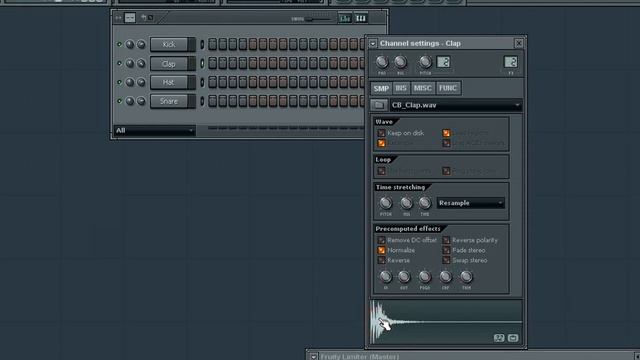Toggle Reverse polarity checkbox
The width and height of the screenshot is (640, 360).
[446, 240]
